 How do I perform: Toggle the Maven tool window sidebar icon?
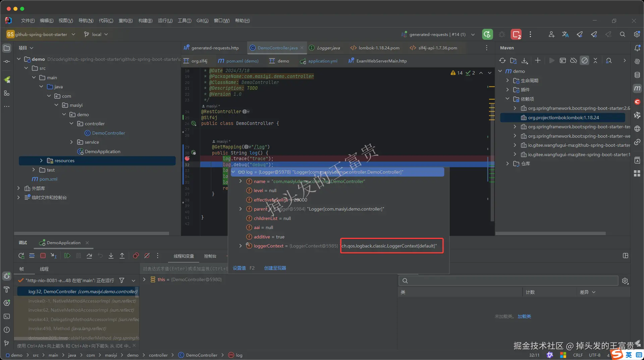point(637,88)
